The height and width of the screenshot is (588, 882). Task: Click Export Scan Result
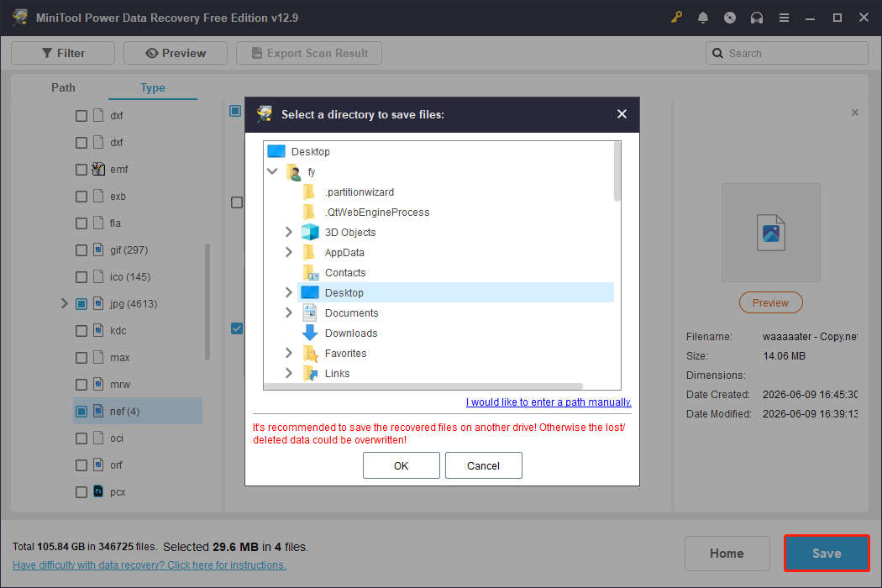309,53
